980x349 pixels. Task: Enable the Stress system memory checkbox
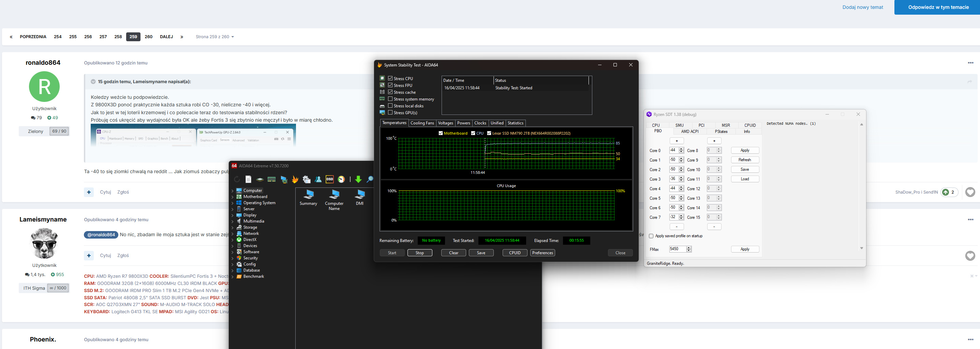390,99
